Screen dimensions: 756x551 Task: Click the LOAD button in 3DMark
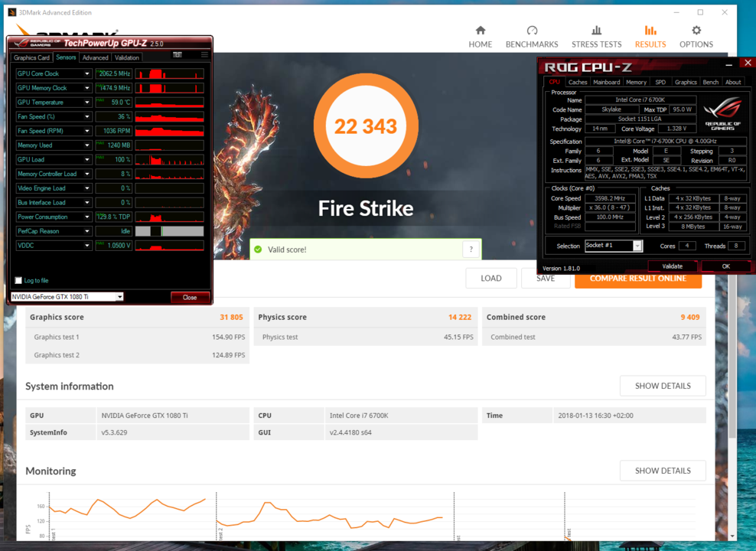490,278
